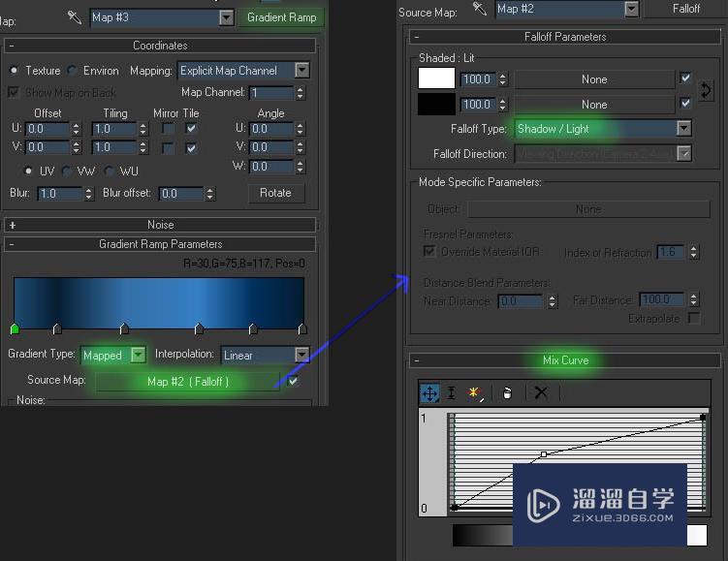Click the middle point on the Mix Curve
The image size is (728, 561).
tap(544, 454)
